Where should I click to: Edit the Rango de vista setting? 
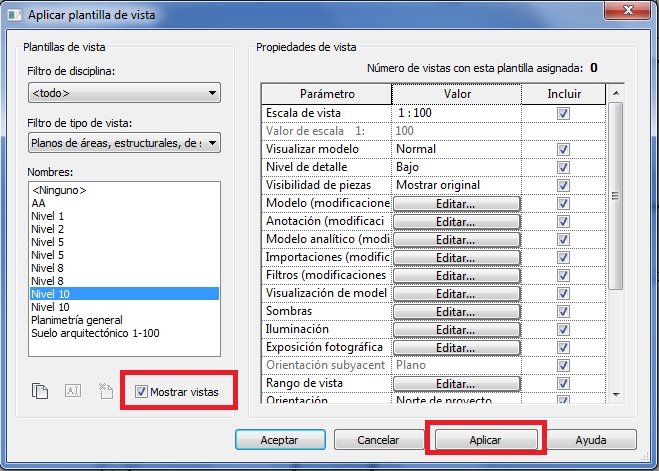point(456,384)
